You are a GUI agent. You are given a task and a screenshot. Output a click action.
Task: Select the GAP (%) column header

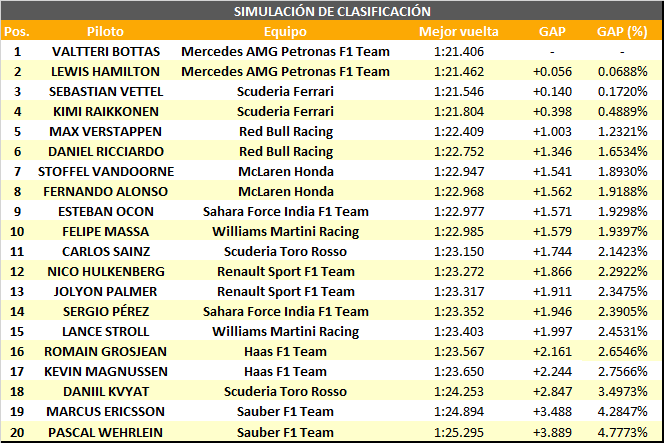pos(622,31)
